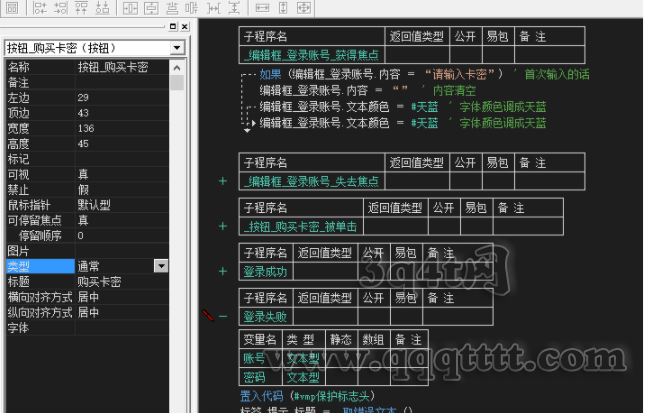The height and width of the screenshot is (413, 646).
Task: Click the 高度 value 45
Action: click(83, 143)
